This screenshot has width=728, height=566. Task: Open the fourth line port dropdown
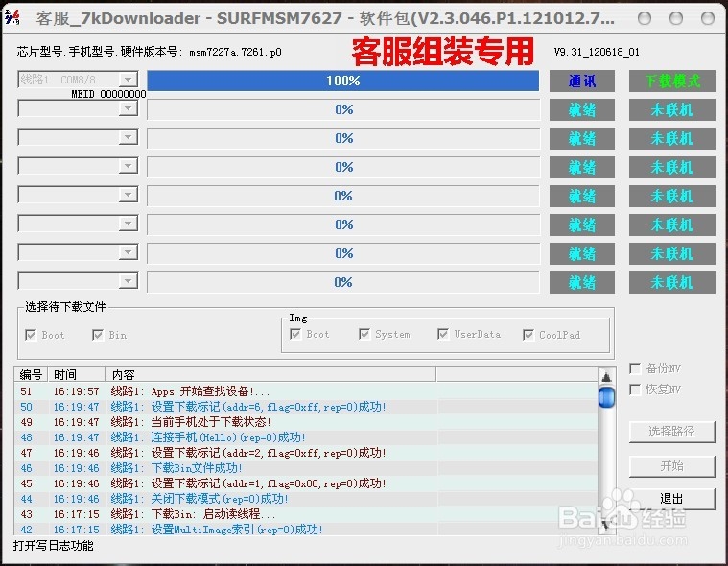tap(128, 166)
